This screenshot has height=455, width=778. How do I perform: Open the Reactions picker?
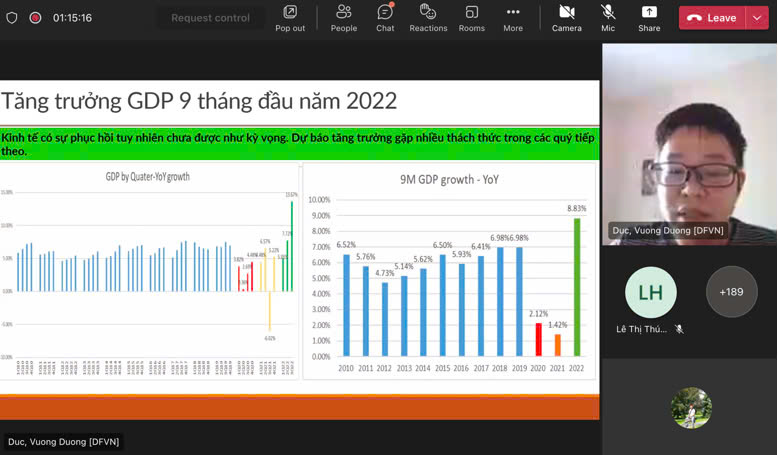tap(428, 17)
